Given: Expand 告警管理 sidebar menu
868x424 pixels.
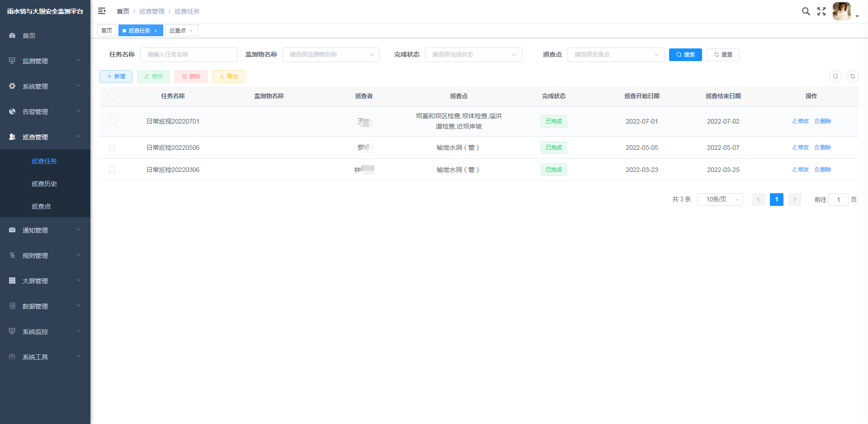Looking at the screenshot, I should coord(44,112).
